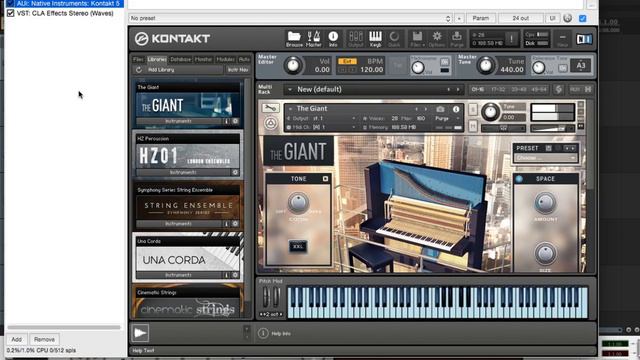Toggle the reference tone On button
640x360 pixels.
tap(562, 68)
